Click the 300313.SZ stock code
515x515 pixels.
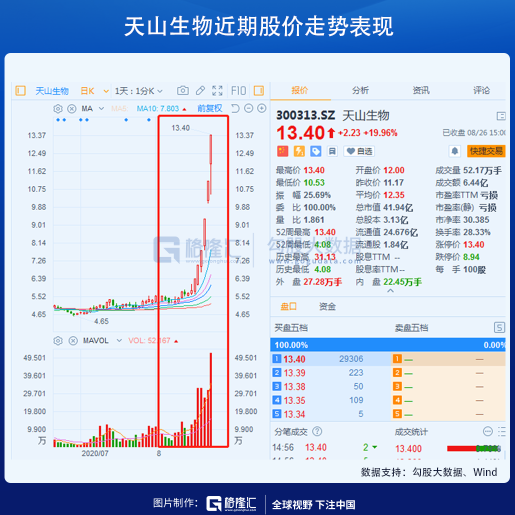point(305,115)
